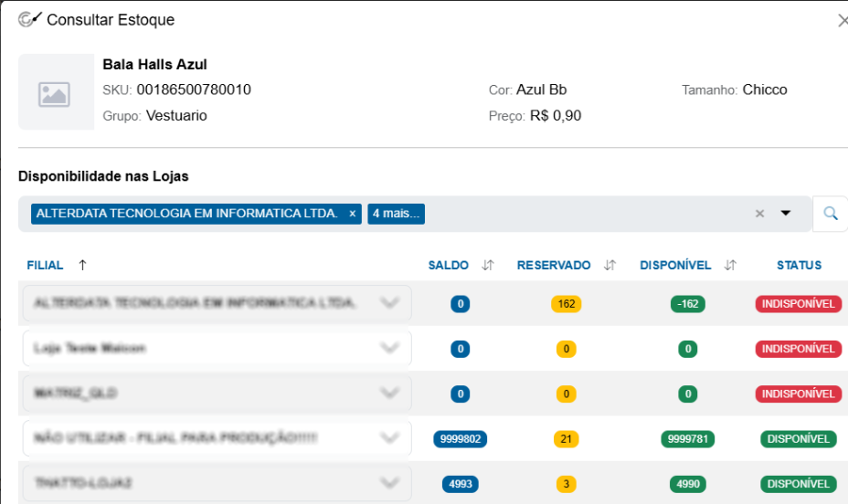Click the magnifier search icon
Image resolution: width=848 pixels, height=504 pixels.
click(x=830, y=214)
